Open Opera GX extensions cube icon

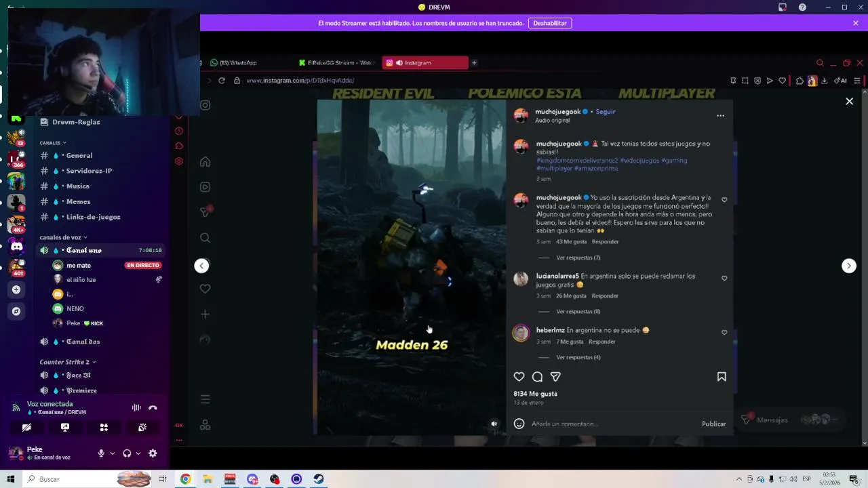[800, 81]
